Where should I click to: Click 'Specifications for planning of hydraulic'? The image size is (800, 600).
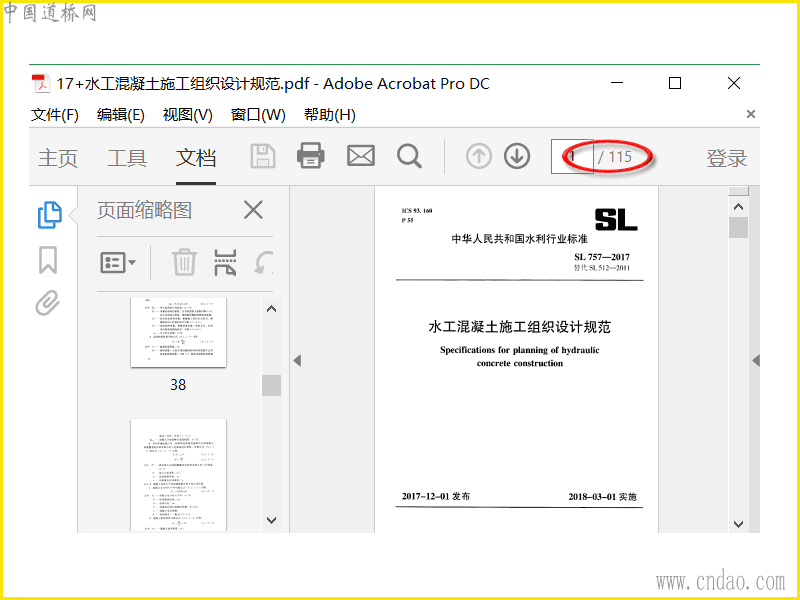point(519,350)
